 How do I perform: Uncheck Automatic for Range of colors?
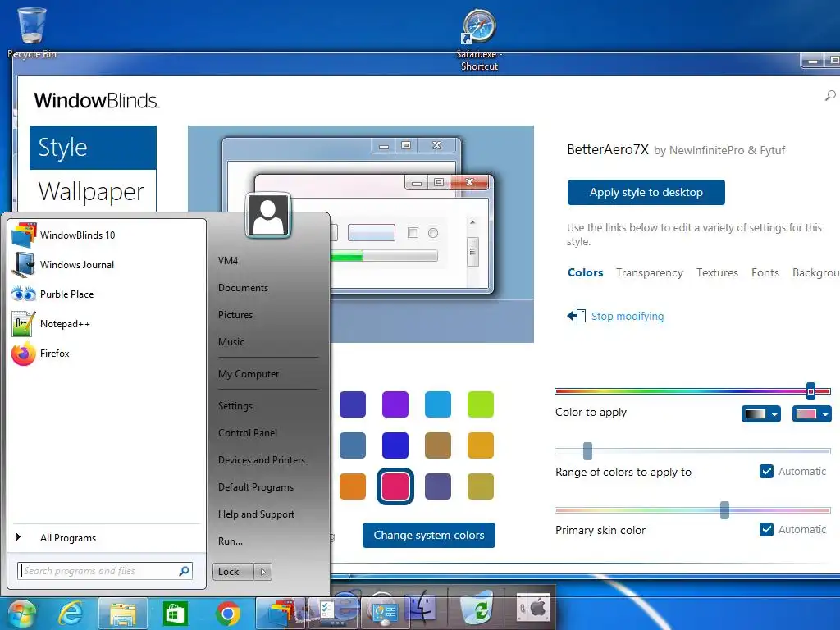click(767, 472)
